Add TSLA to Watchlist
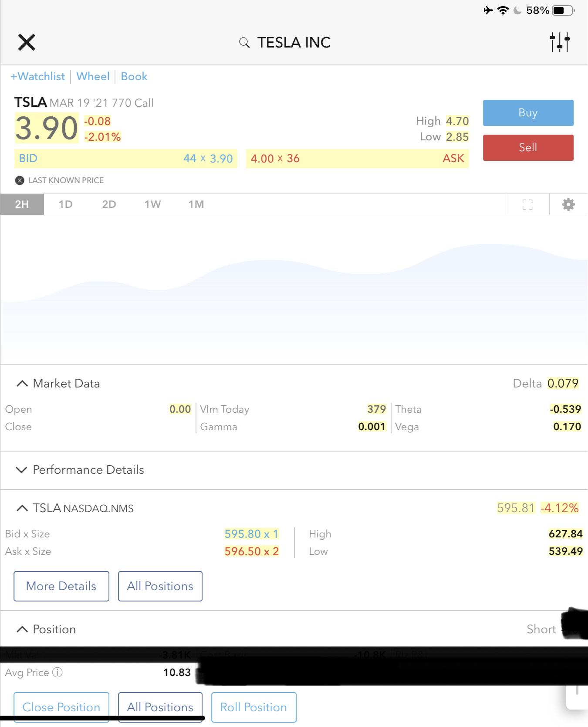Viewport: 588px width, 727px height. [x=38, y=77]
